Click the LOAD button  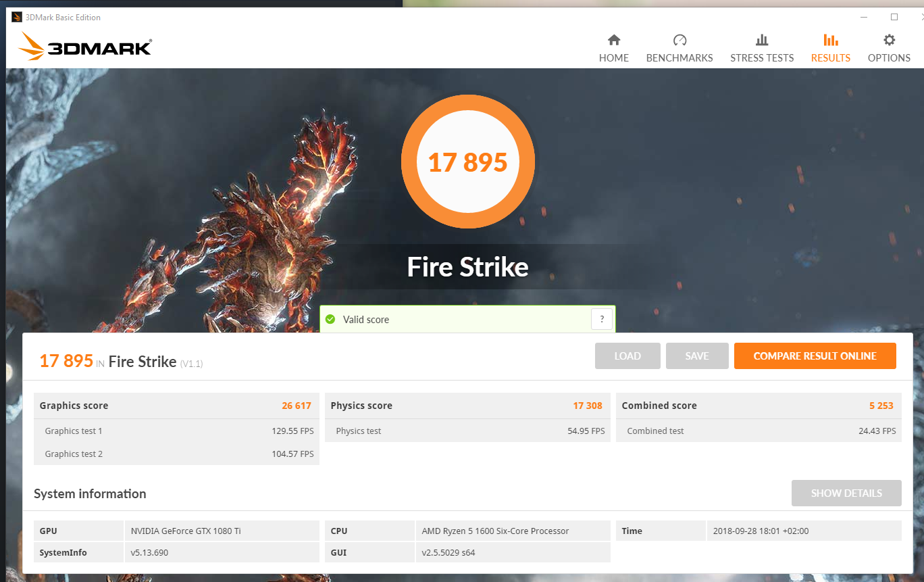click(627, 356)
